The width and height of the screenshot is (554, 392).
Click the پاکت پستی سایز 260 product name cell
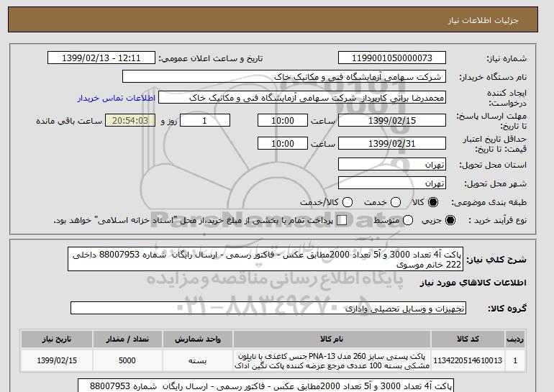(x=332, y=360)
